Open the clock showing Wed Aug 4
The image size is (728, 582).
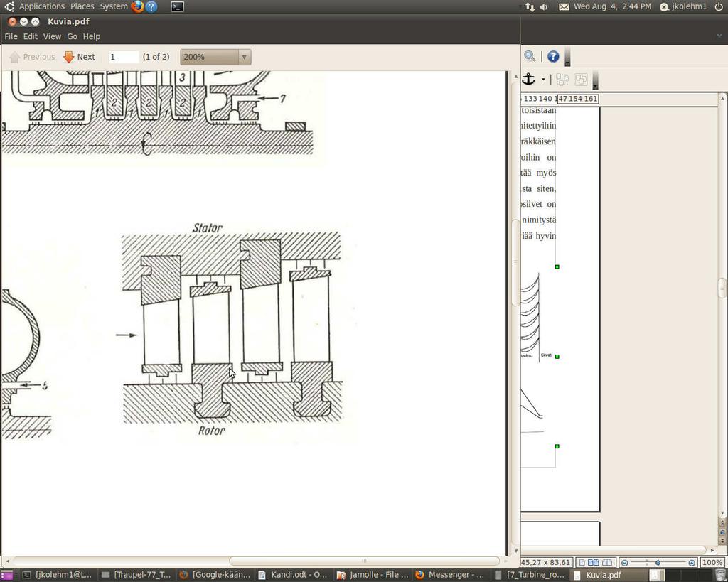(x=612, y=6)
